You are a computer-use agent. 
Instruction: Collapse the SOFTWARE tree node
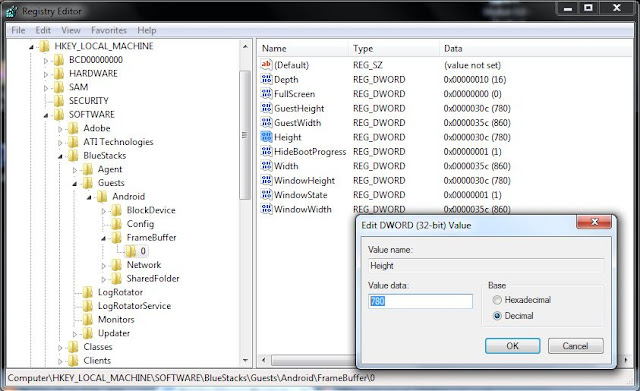point(46,116)
